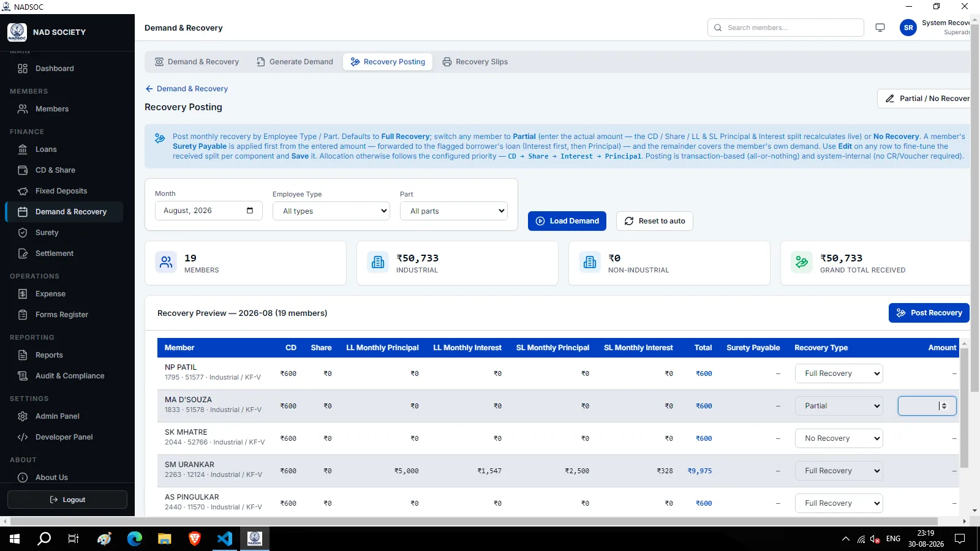Click the Post Recovery button

tap(929, 313)
